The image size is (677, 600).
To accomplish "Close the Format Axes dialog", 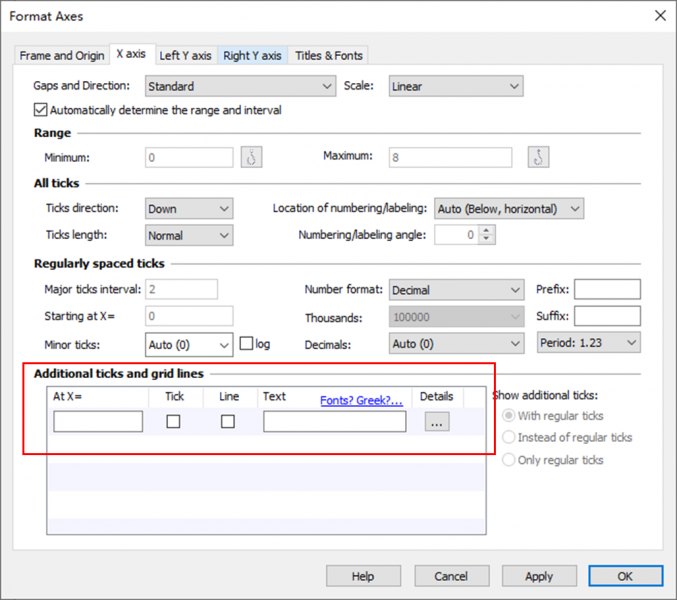I will click(x=659, y=15).
